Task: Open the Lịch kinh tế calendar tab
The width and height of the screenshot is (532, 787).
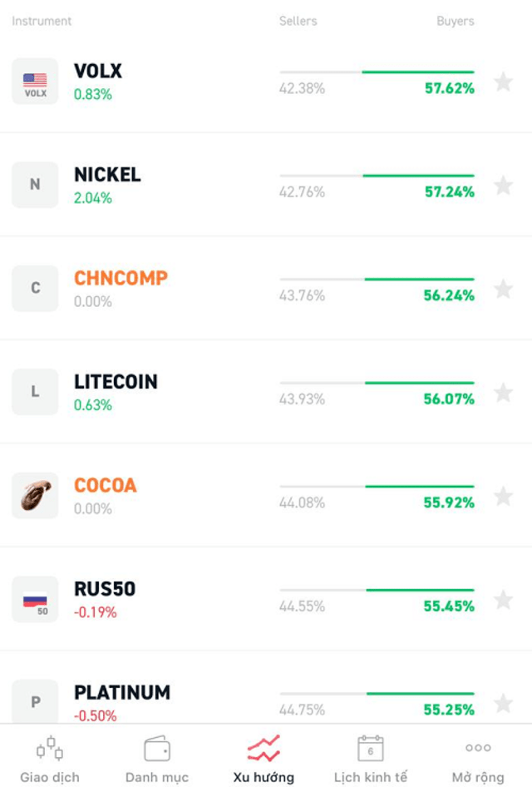Action: tap(371, 759)
